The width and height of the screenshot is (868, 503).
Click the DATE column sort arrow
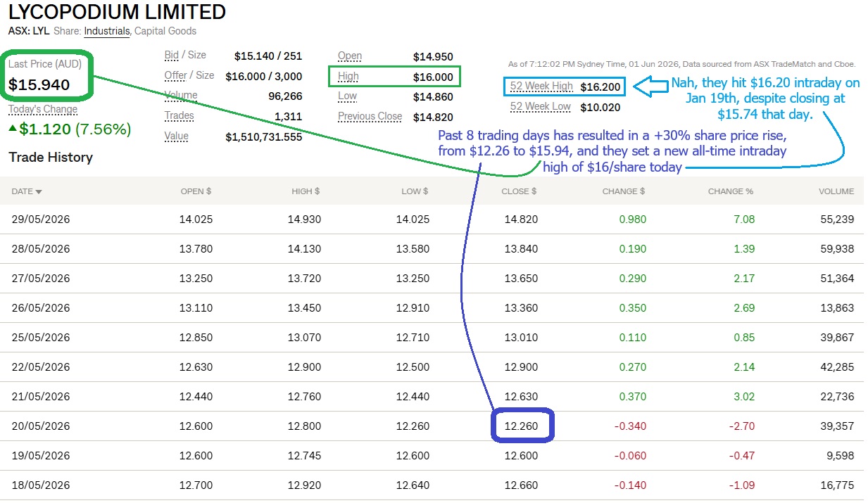coord(39,191)
